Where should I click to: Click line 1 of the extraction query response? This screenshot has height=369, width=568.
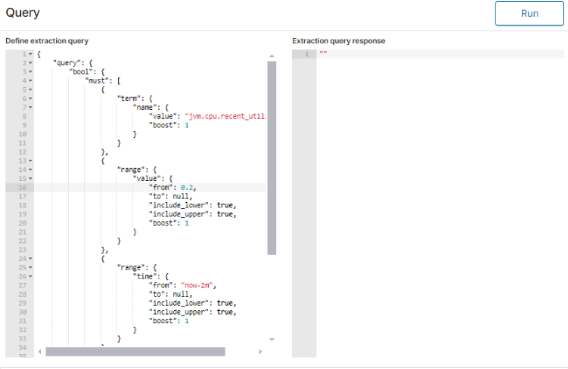click(440, 54)
